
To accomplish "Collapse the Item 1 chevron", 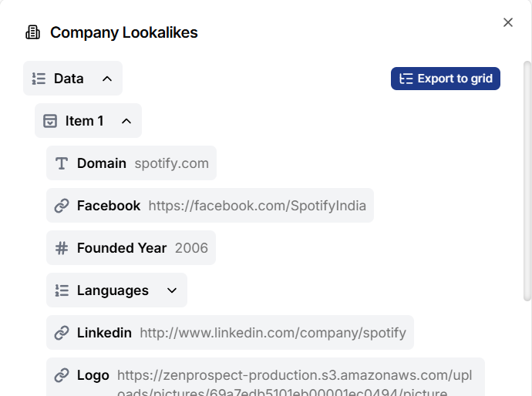I will pyautogui.click(x=126, y=121).
